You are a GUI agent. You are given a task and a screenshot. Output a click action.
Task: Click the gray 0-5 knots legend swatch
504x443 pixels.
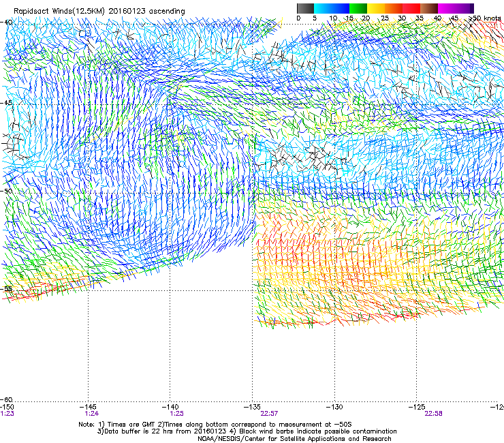[x=305, y=8]
